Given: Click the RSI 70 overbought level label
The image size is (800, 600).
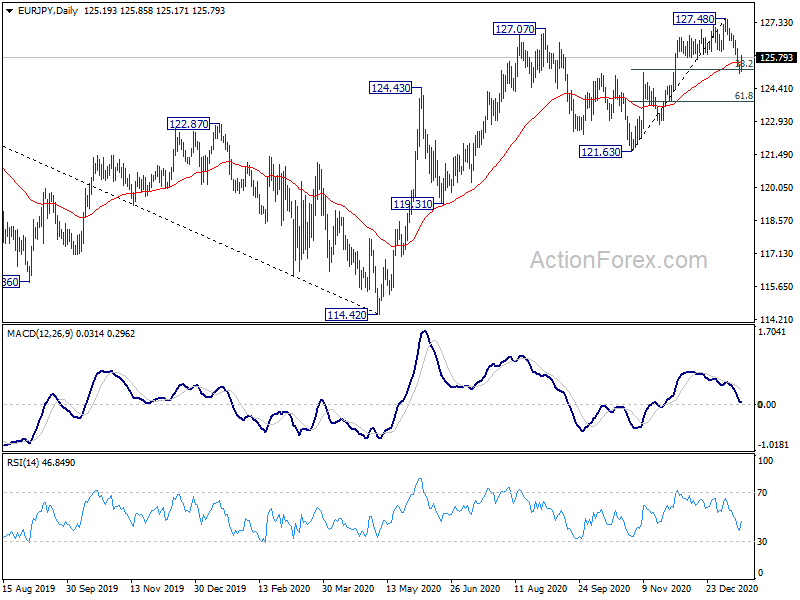Looking at the screenshot, I should coord(762,493).
